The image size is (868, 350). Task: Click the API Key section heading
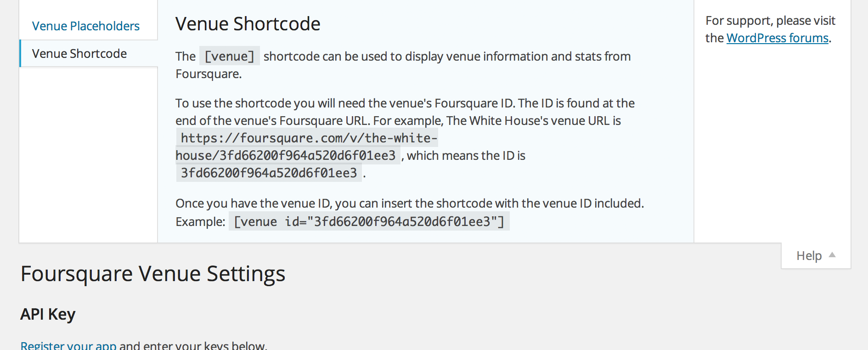(x=48, y=314)
